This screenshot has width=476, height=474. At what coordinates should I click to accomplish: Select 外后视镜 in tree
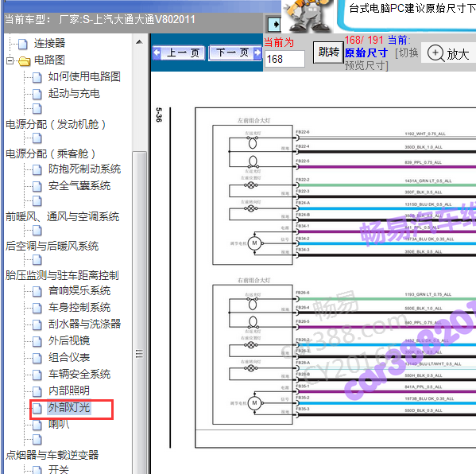point(69,340)
